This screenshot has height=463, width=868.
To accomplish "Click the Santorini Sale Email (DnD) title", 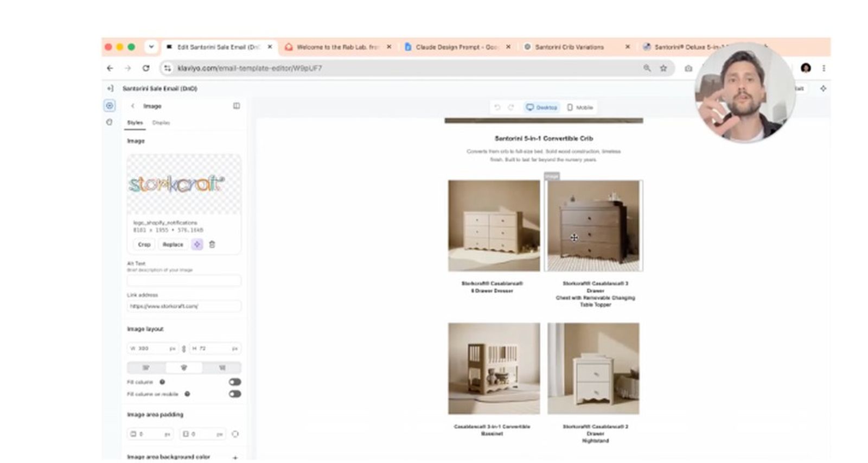I will 159,88.
